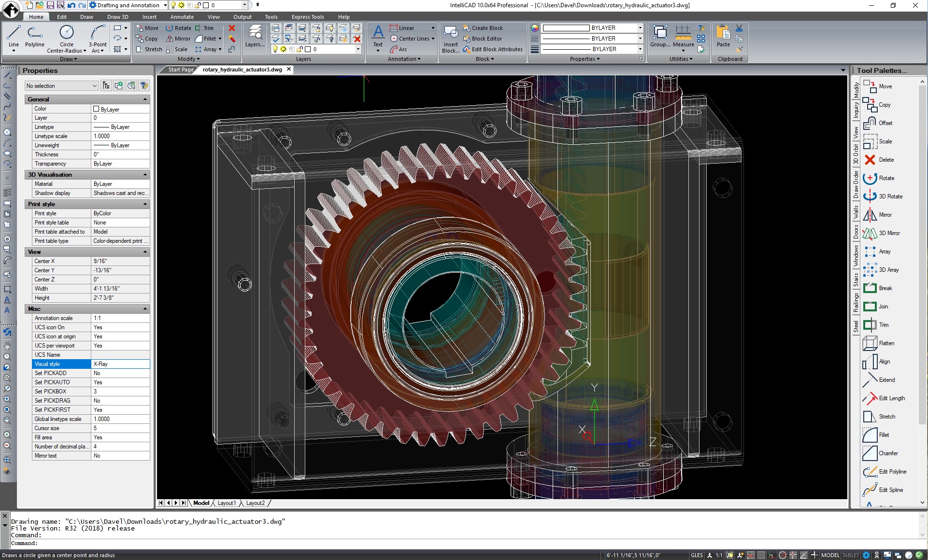Select Chamfer tool in Tool Palettes
Screen dimensions: 928x560
click(x=881, y=453)
